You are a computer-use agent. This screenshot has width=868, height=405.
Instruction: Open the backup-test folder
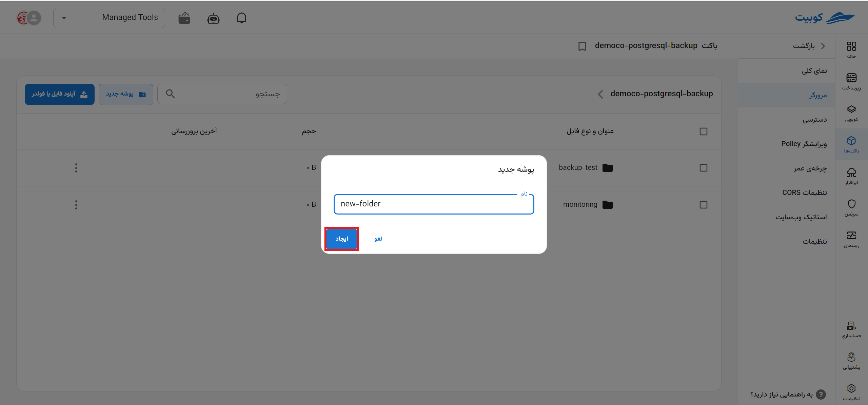point(578,168)
